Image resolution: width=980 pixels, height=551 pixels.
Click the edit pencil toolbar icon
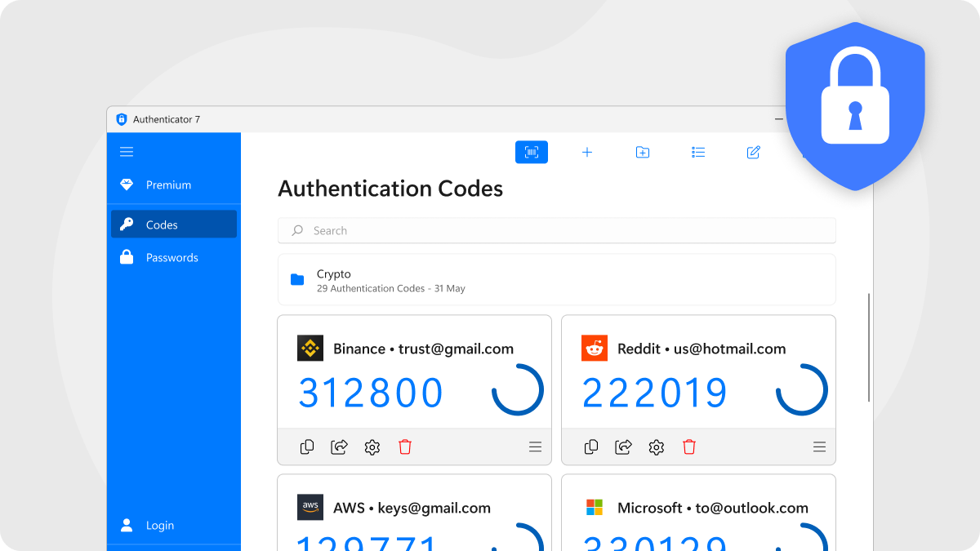click(x=754, y=153)
